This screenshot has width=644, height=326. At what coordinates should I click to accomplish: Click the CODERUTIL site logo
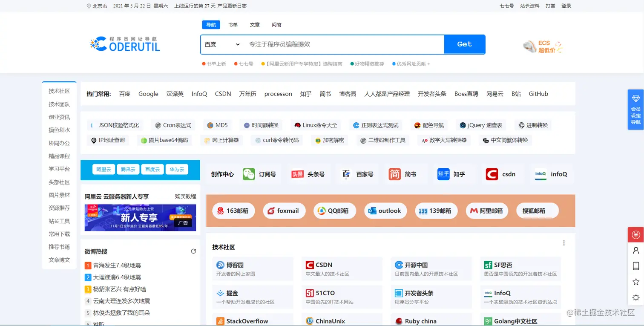125,44
